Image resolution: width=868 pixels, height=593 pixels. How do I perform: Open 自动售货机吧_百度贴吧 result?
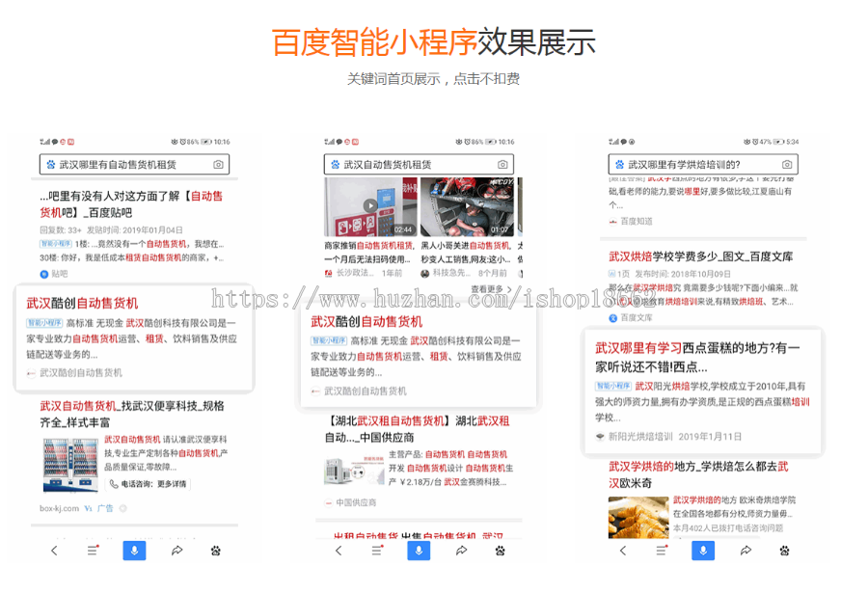click(132, 204)
